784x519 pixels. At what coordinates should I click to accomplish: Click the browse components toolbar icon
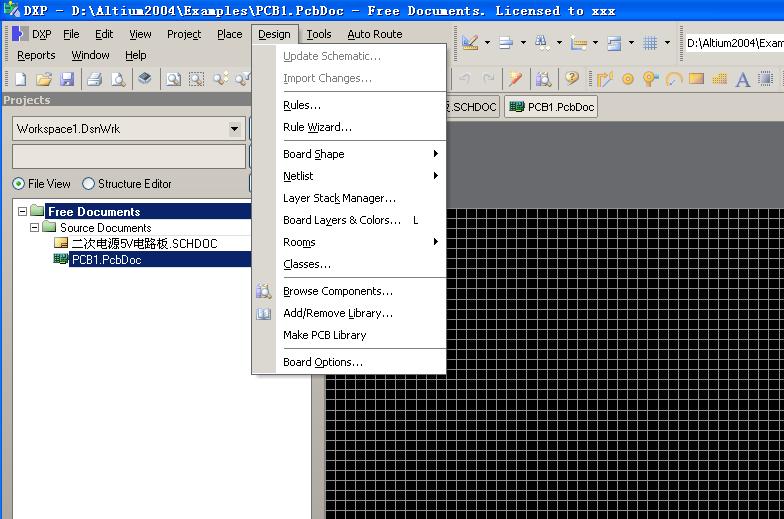pyautogui.click(x=544, y=79)
